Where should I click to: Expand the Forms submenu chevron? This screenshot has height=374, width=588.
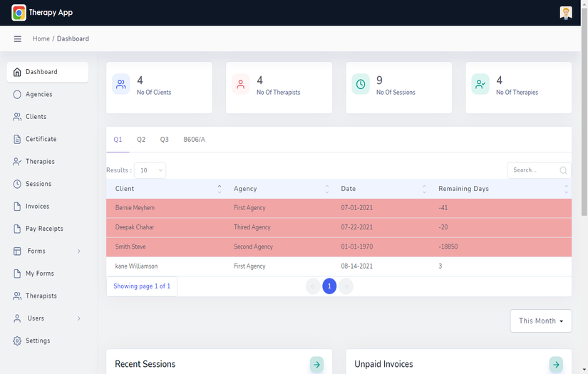point(78,251)
